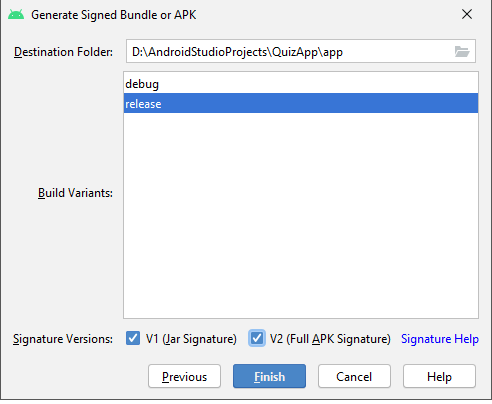Cancel the signing dialog

coord(354,376)
